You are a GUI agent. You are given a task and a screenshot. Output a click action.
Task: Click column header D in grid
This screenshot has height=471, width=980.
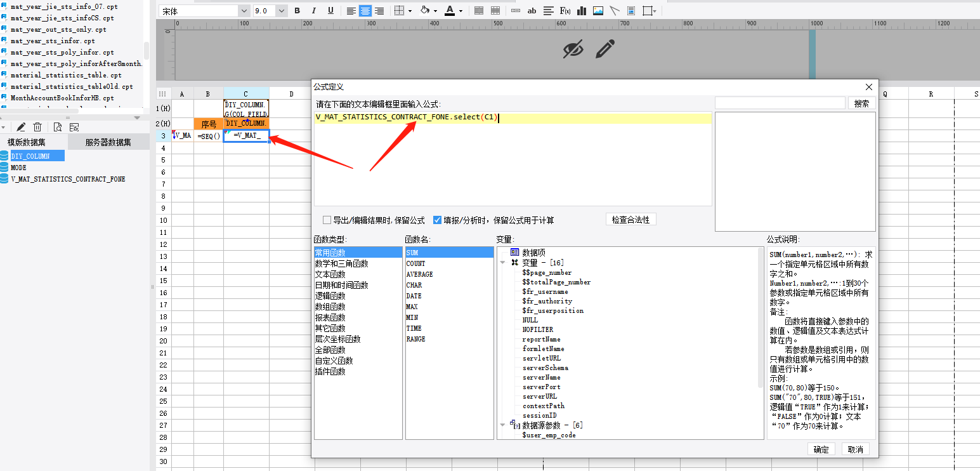click(291, 93)
